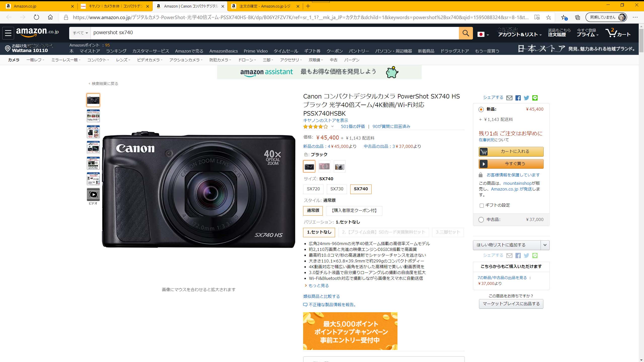The height and width of the screenshot is (362, 644).
Task: Open the ビデオ thumbnail
Action: point(93,194)
